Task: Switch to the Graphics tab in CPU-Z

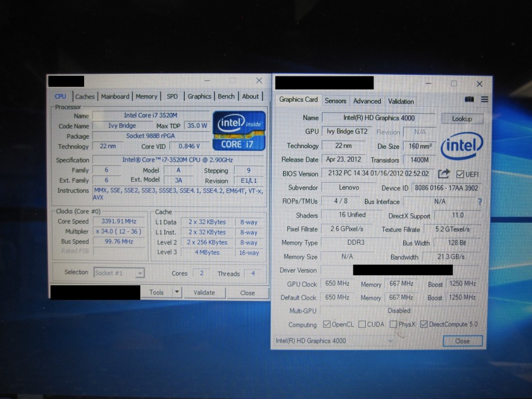Action: click(x=199, y=96)
